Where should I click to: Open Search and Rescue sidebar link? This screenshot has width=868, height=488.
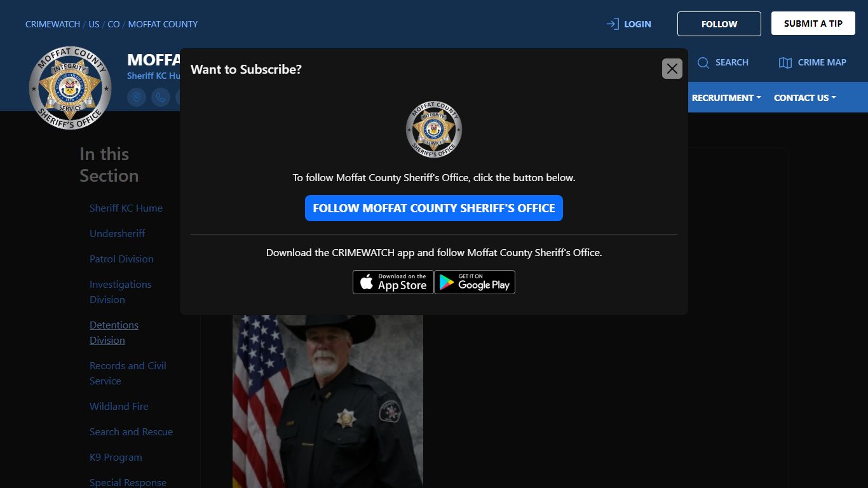[x=131, y=432]
